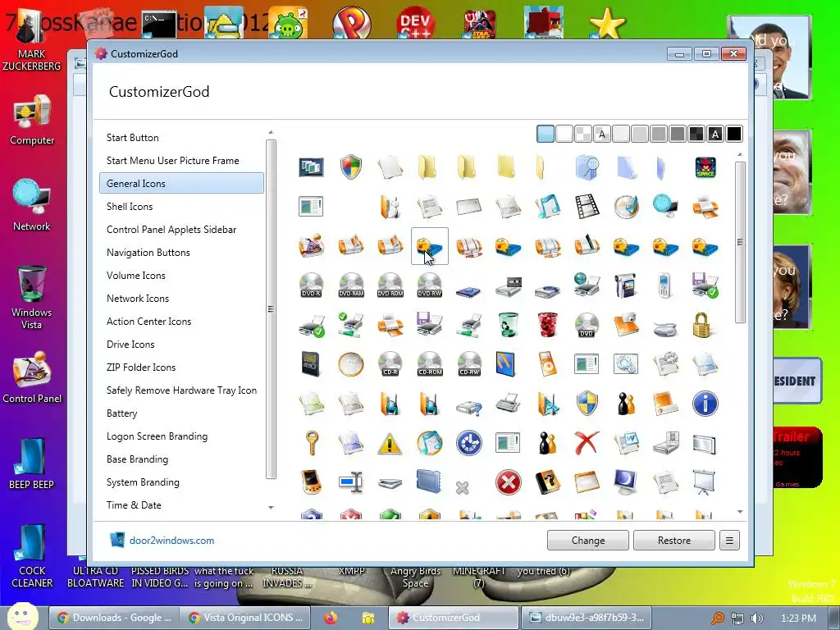Open the Start Button category
The height and width of the screenshot is (630, 840).
click(x=132, y=138)
